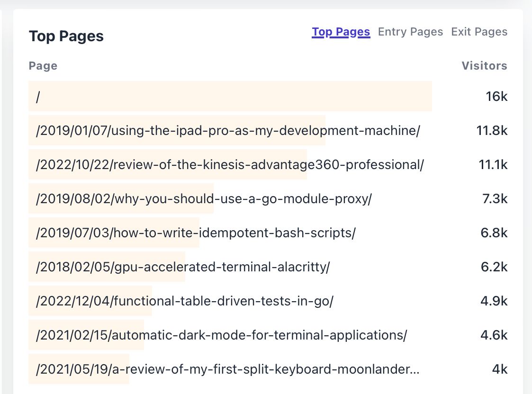Click the 11.8k visitors value

point(492,131)
